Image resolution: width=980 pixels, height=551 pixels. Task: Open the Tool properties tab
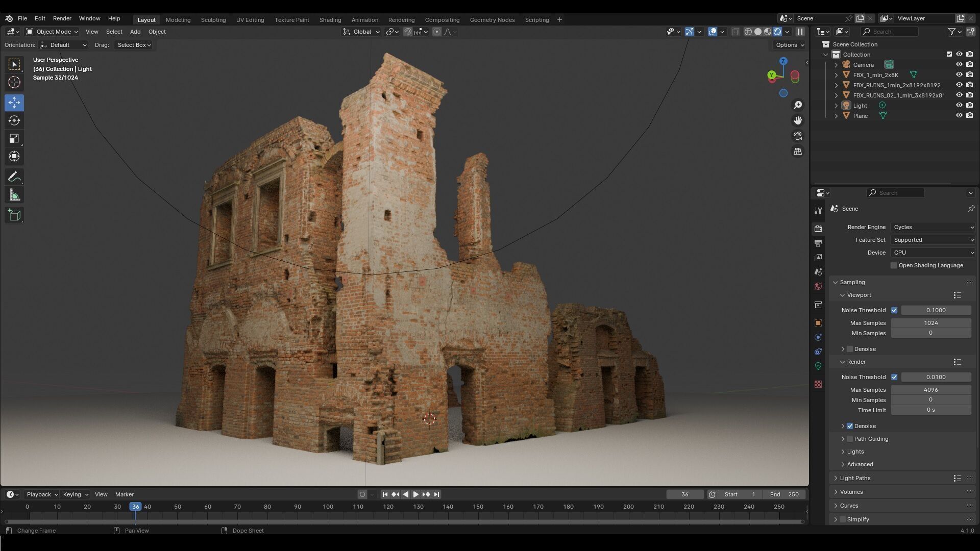click(818, 210)
